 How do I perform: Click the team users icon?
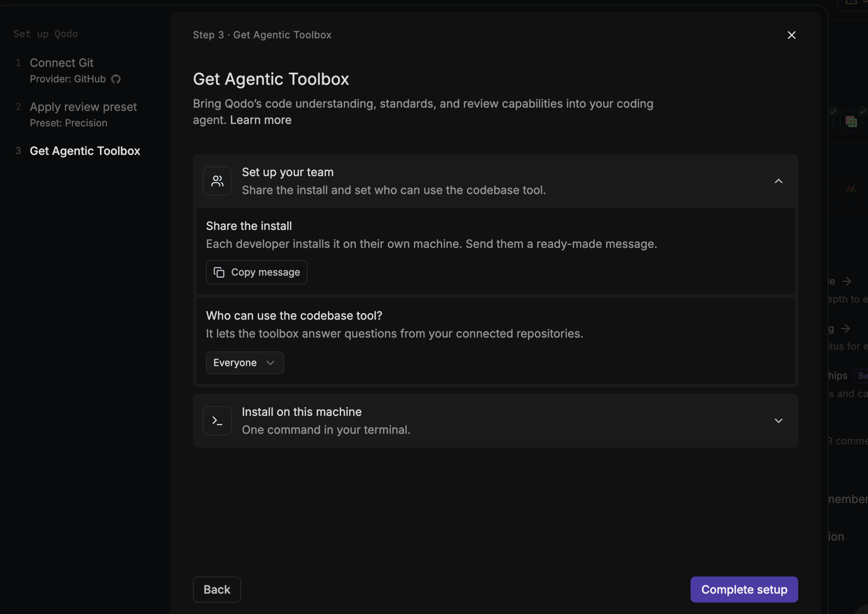pyautogui.click(x=217, y=181)
